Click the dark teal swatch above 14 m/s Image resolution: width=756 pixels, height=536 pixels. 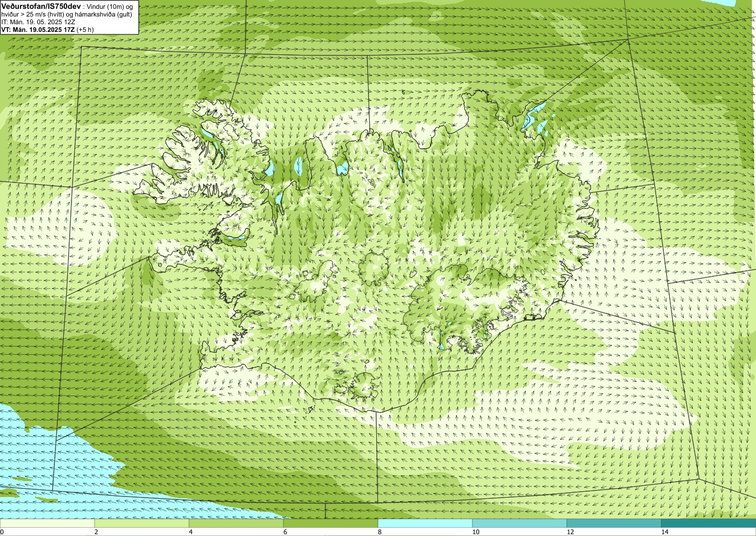pyautogui.click(x=709, y=523)
